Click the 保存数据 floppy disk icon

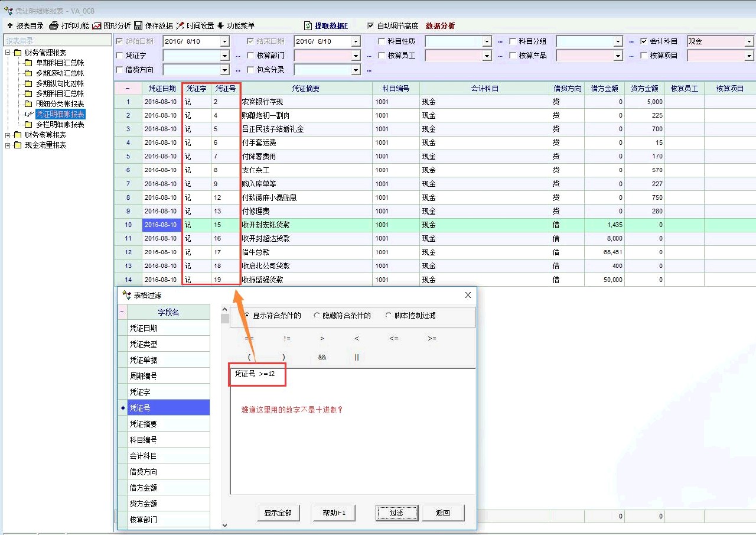(138, 26)
